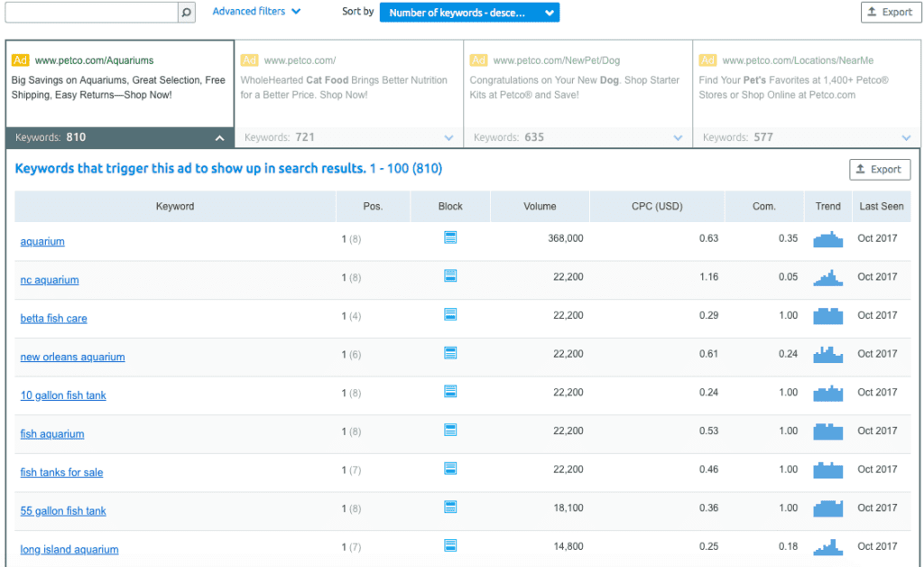Click the block icon in fish aquarium row
Screen dimensions: 924x567
(x=450, y=431)
